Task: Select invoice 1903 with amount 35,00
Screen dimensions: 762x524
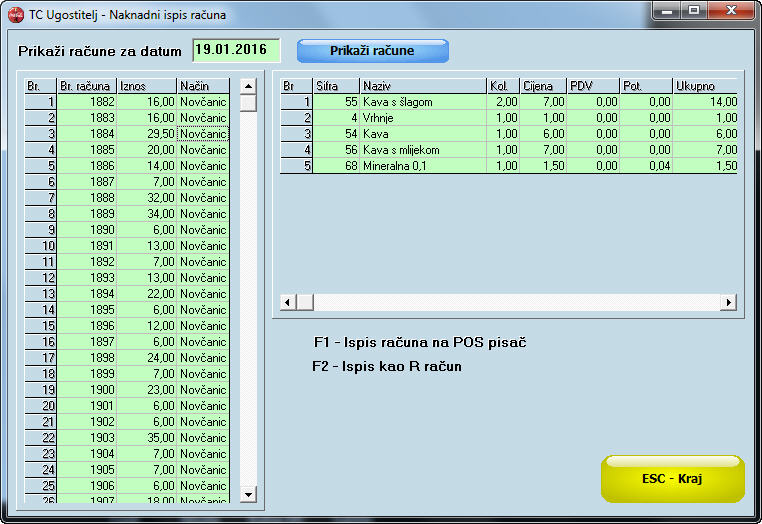Action: (x=87, y=438)
